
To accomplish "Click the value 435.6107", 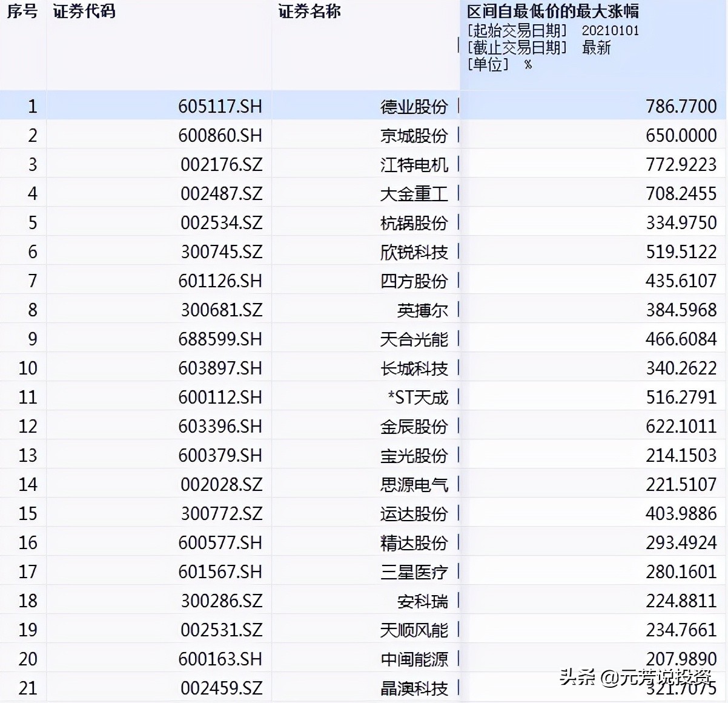I will click(681, 281).
